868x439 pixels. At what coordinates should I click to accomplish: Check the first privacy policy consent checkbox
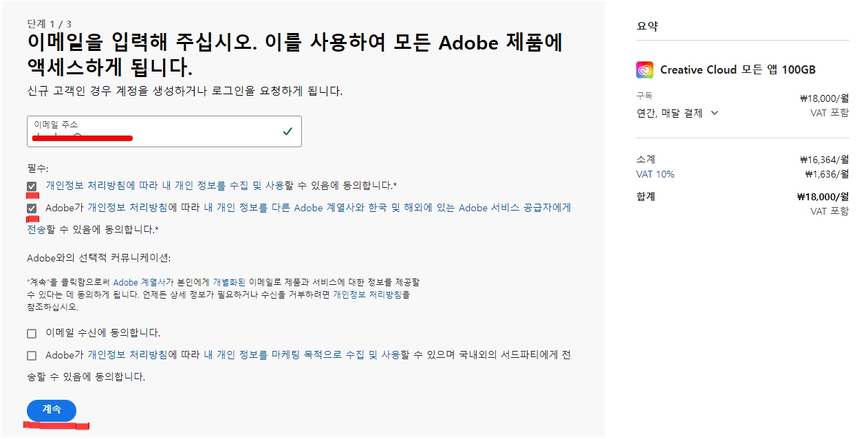point(31,185)
